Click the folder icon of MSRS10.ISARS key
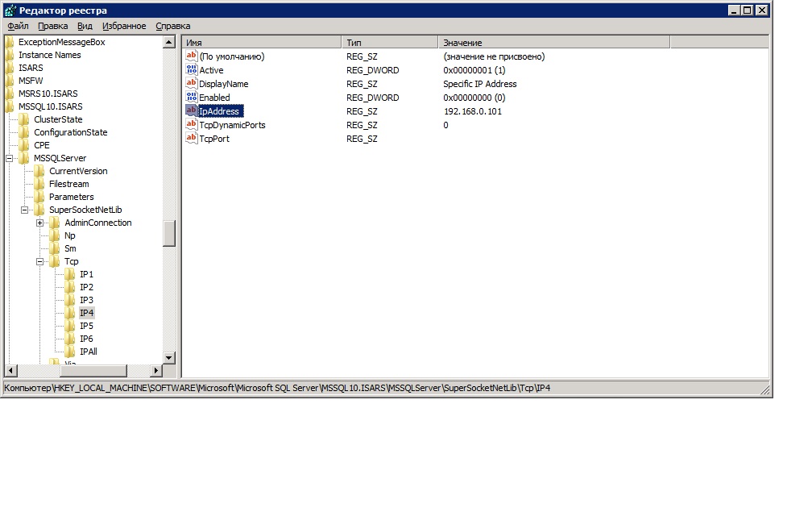This screenshot has height=508, width=812. 10,94
